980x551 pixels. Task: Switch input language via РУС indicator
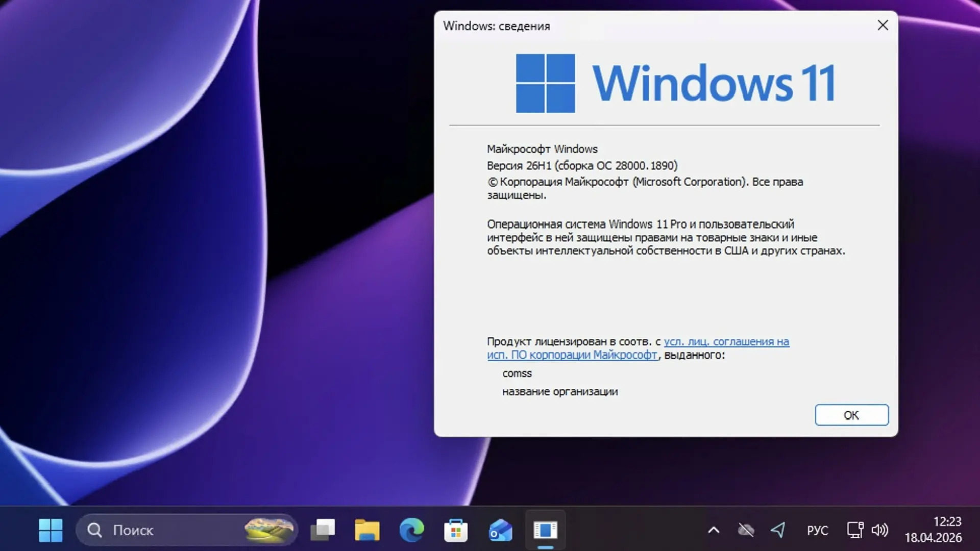[817, 530]
